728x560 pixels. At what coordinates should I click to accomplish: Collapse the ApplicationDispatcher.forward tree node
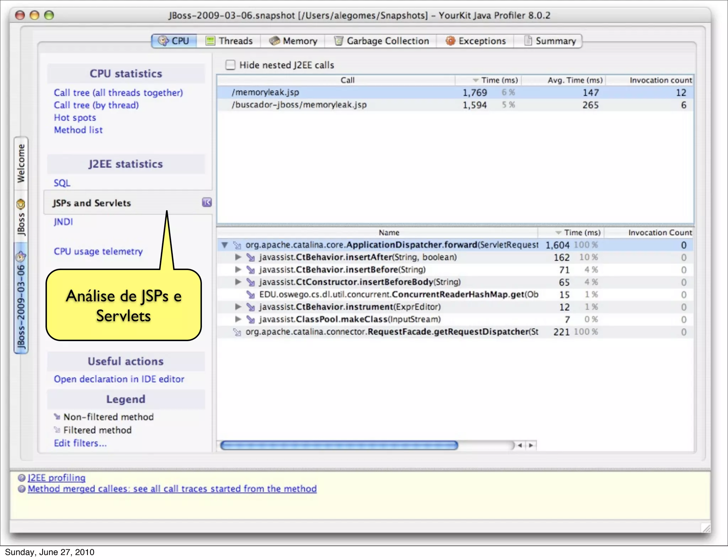point(225,245)
